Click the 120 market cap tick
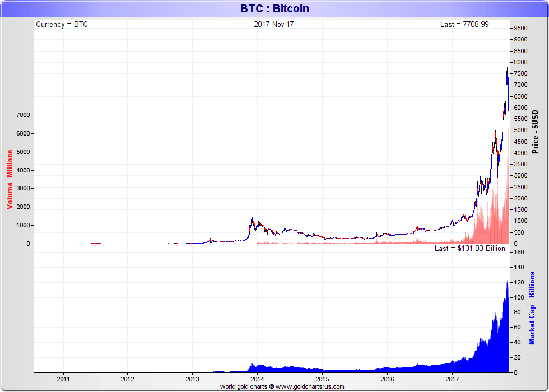This screenshot has width=549, height=392. coord(519,282)
